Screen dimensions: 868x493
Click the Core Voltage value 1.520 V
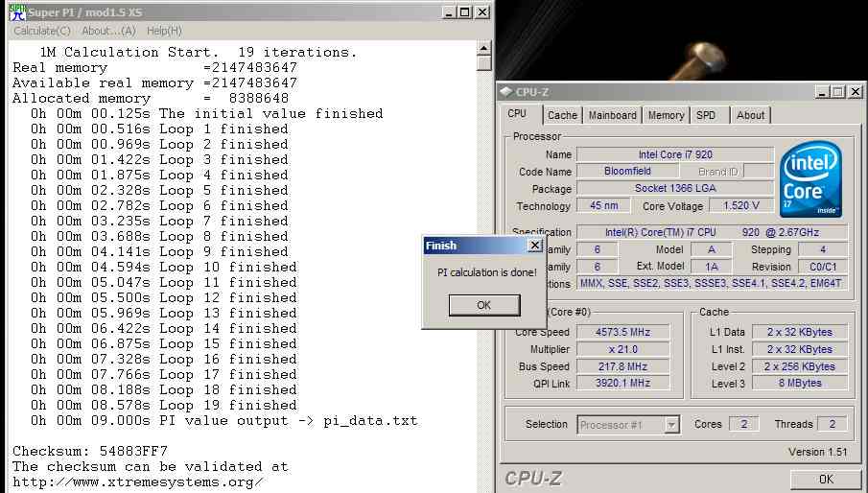[x=741, y=205]
